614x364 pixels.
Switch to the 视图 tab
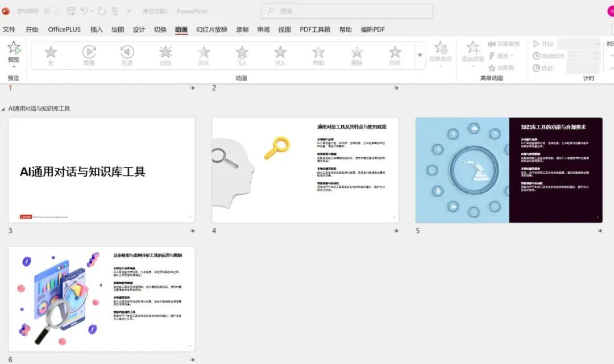pyautogui.click(x=284, y=30)
